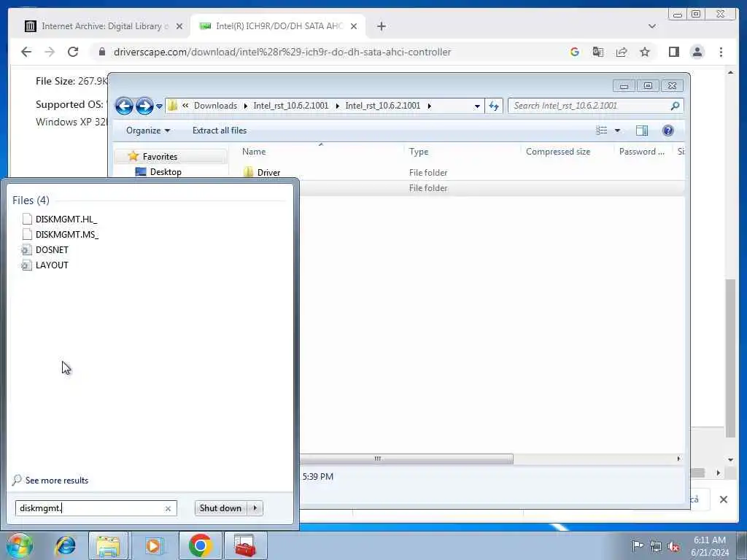Bookmark this page with star icon

click(645, 52)
